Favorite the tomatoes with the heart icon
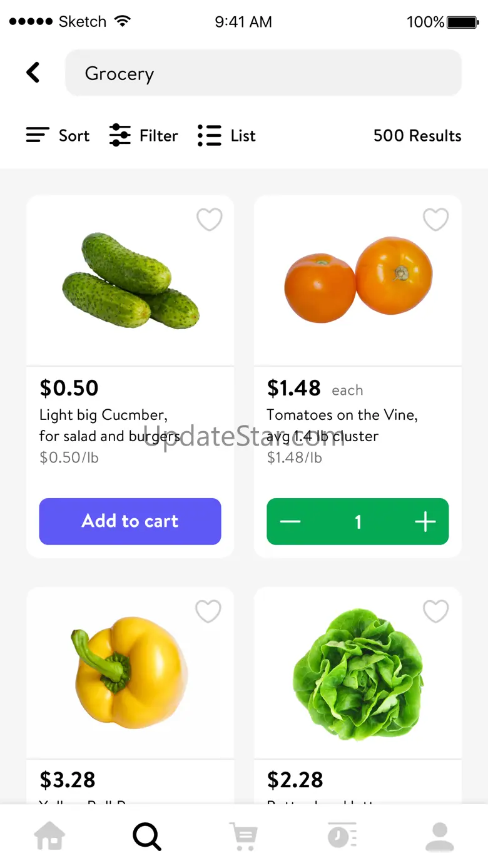 (435, 220)
